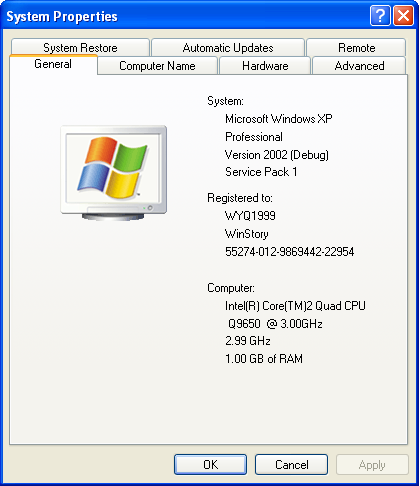Screen dimensions: 420x486
Task: Click the '1.00 GB of RAM' text
Action: [264, 359]
